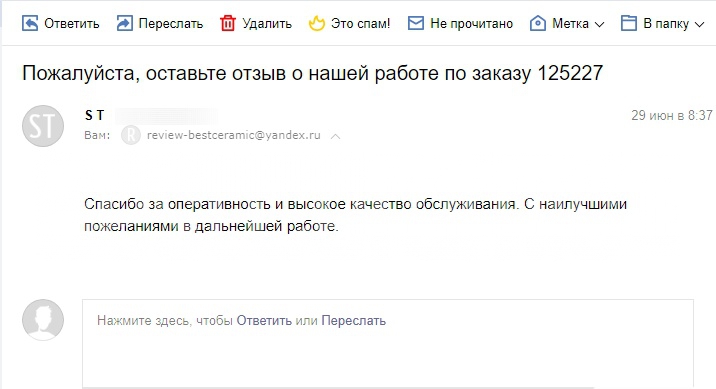Open the Метка dropdown chevron
The image size is (716, 389).
pyautogui.click(x=600, y=25)
